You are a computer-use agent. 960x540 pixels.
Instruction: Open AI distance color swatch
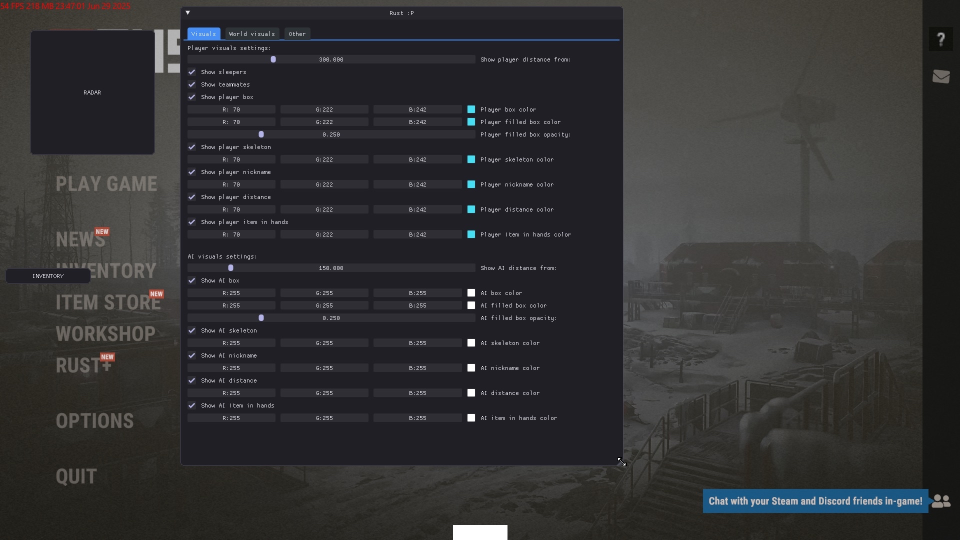point(471,393)
